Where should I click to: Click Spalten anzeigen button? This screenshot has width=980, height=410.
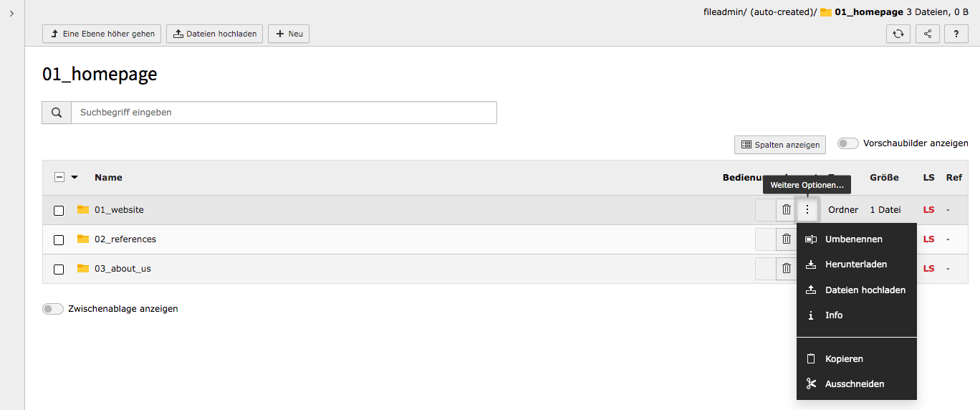(x=780, y=145)
